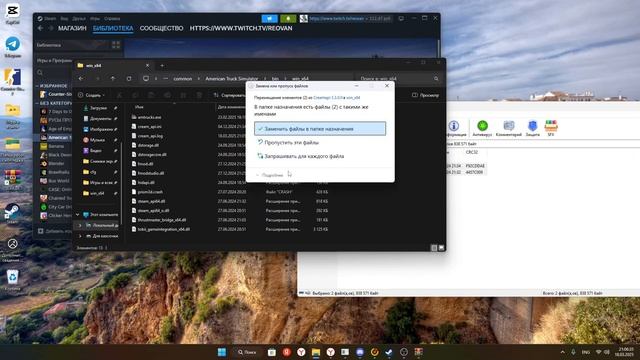Go back in the File Explorer window
The height and width of the screenshot is (360, 640).
81,78
